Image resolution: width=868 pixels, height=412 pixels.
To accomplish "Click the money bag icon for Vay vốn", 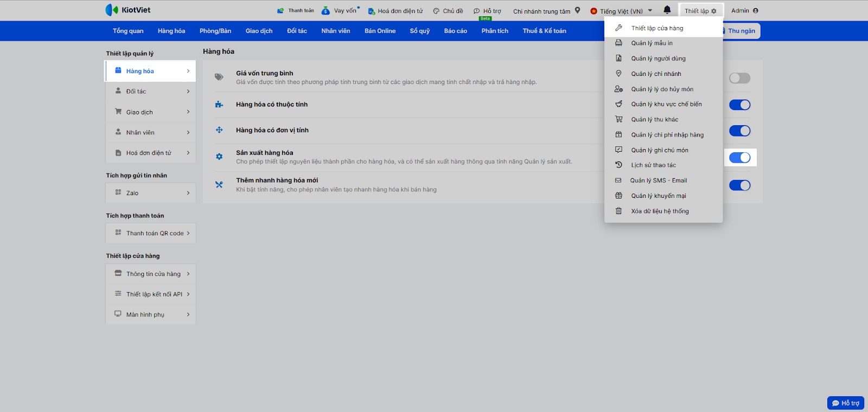I will point(325,10).
